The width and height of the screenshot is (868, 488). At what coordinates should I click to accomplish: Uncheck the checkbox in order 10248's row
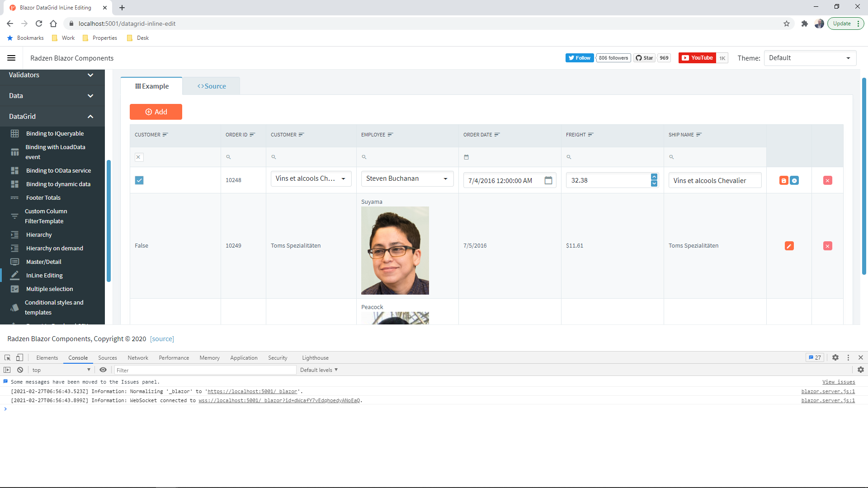[139, 180]
